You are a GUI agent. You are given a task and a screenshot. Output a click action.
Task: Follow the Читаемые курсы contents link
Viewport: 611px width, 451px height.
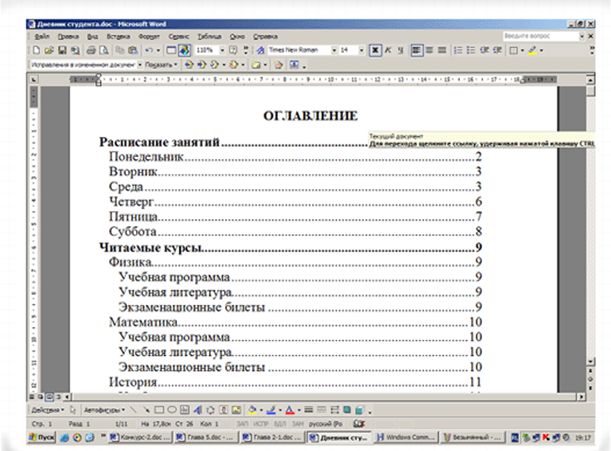291,247
